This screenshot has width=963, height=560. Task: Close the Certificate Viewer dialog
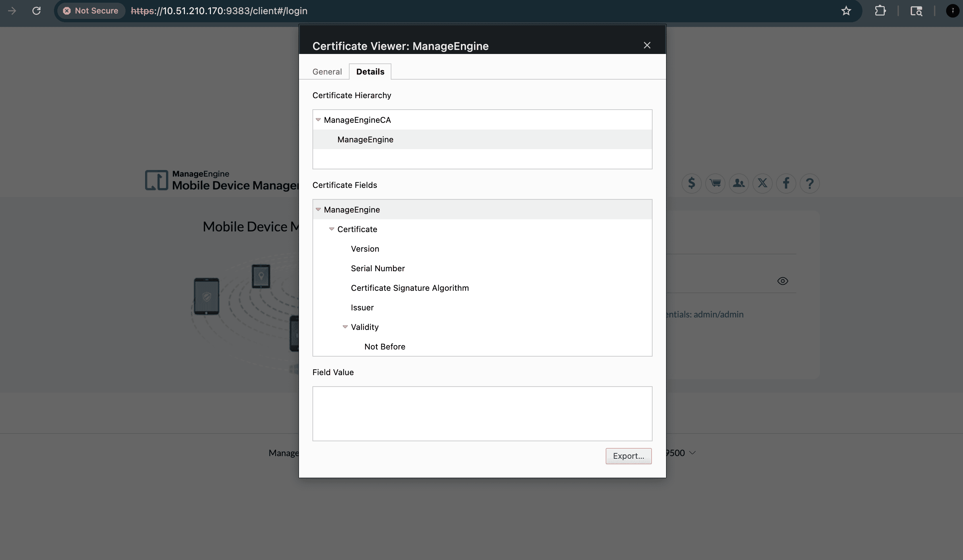tap(647, 46)
